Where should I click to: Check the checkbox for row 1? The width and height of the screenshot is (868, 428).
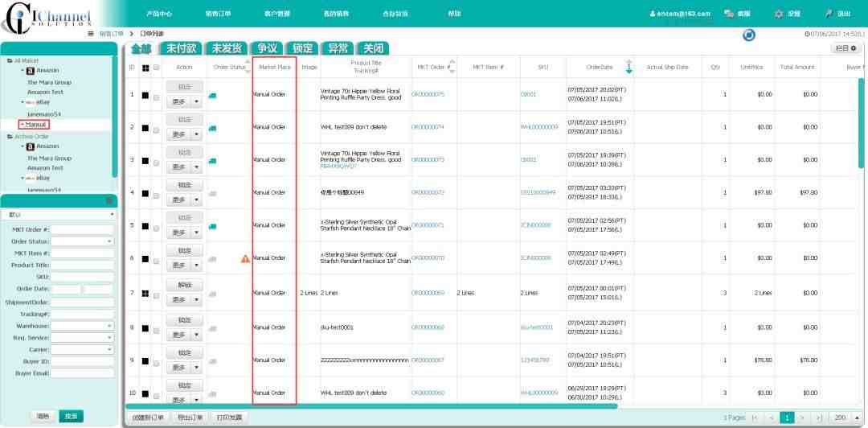[x=157, y=97]
